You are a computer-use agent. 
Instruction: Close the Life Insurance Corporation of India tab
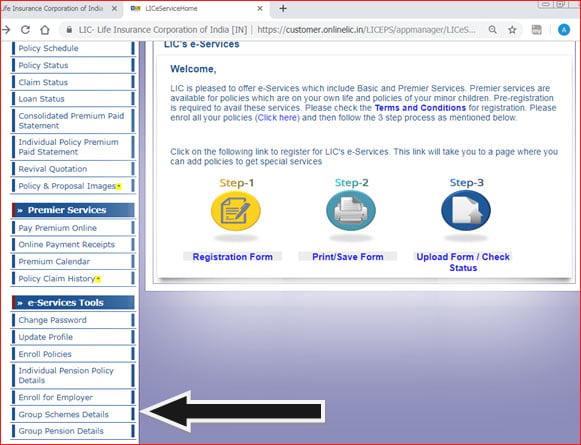(114, 8)
